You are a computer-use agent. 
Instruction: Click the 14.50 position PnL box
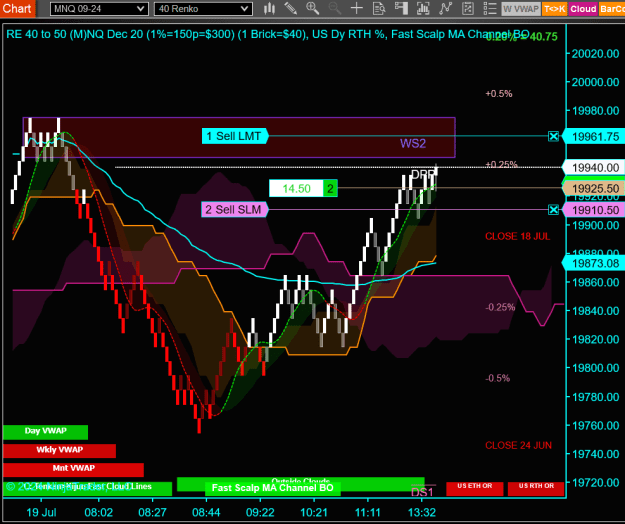click(x=296, y=188)
